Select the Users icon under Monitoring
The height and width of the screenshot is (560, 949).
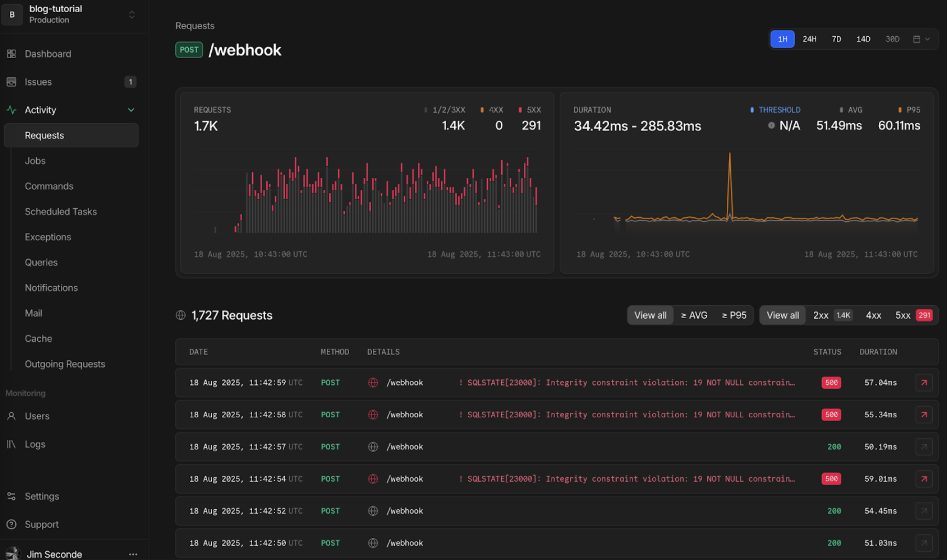pyautogui.click(x=12, y=416)
